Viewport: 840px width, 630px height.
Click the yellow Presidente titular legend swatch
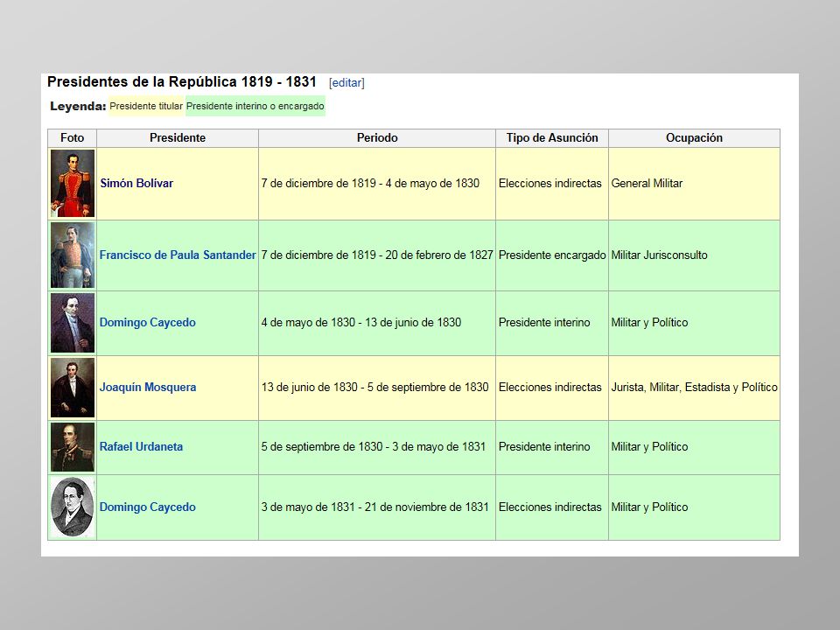146,106
